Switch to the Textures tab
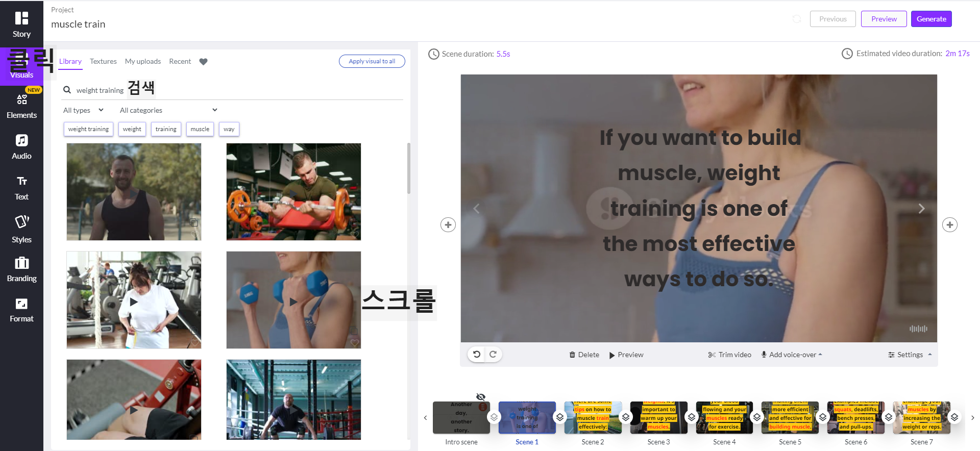The image size is (980, 451). [103, 61]
